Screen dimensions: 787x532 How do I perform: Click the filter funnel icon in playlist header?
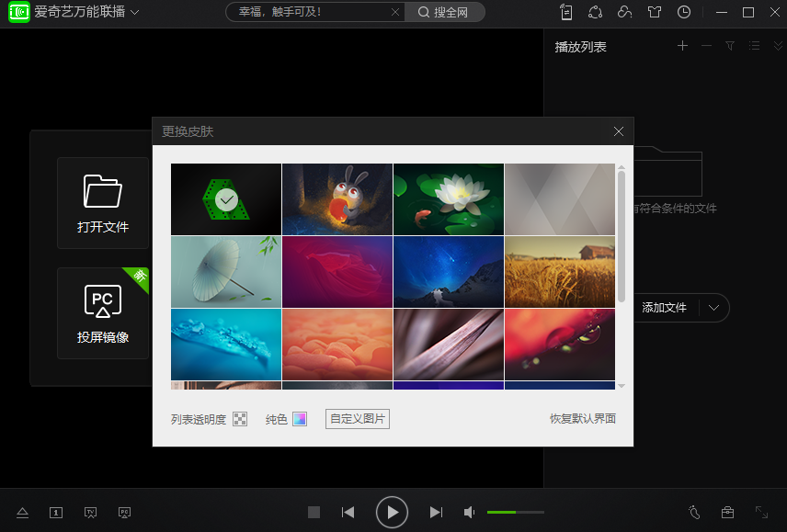730,46
